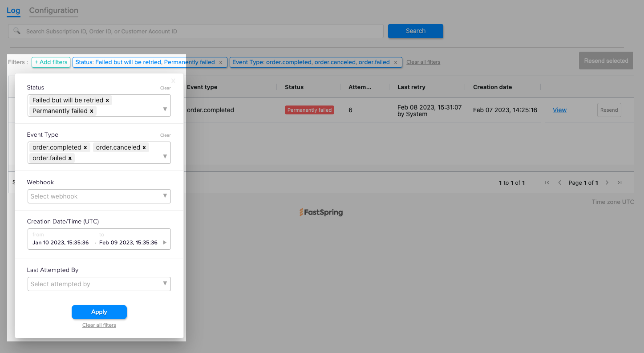The image size is (644, 353).
Task: Go to first page of results
Action: click(547, 183)
